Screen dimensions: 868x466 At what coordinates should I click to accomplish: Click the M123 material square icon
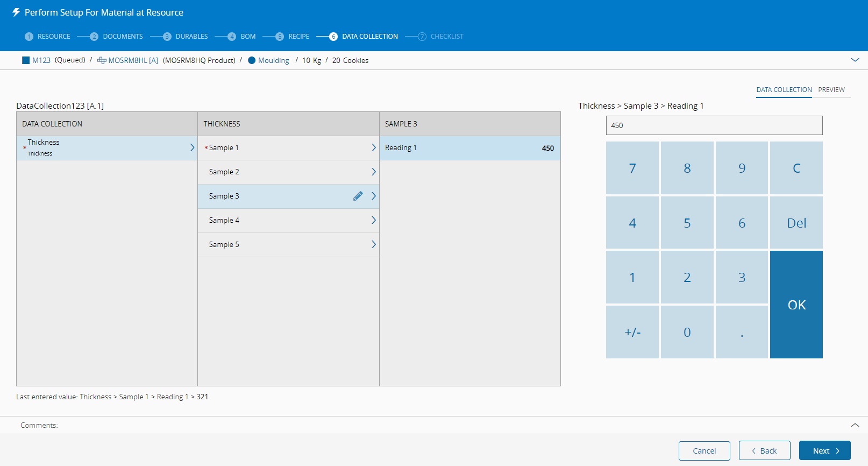[26, 60]
